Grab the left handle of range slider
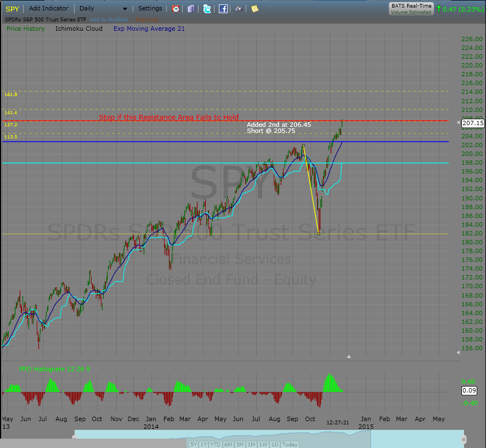The width and height of the screenshot is (486, 448). pyautogui.click(x=75, y=438)
